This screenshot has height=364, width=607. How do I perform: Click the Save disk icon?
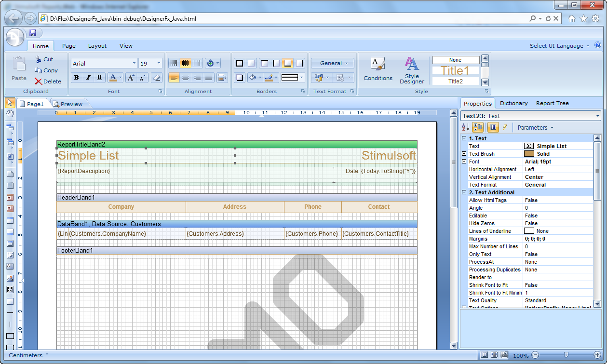click(x=33, y=33)
